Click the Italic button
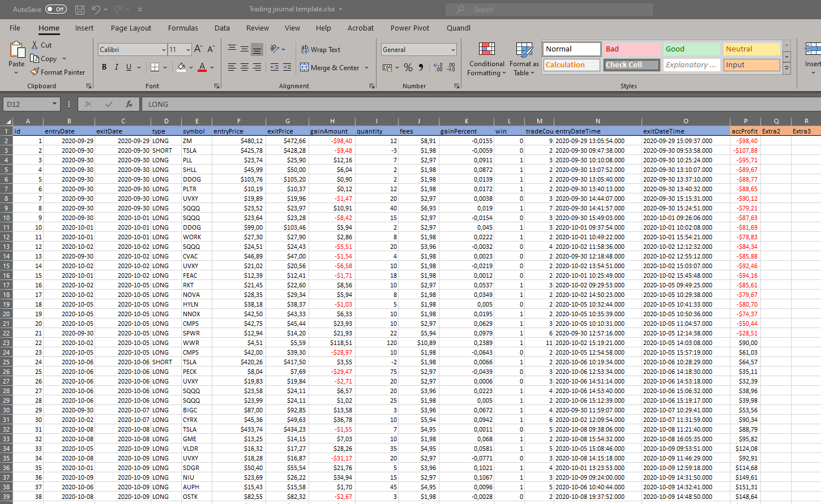The image size is (821, 504). tap(117, 67)
